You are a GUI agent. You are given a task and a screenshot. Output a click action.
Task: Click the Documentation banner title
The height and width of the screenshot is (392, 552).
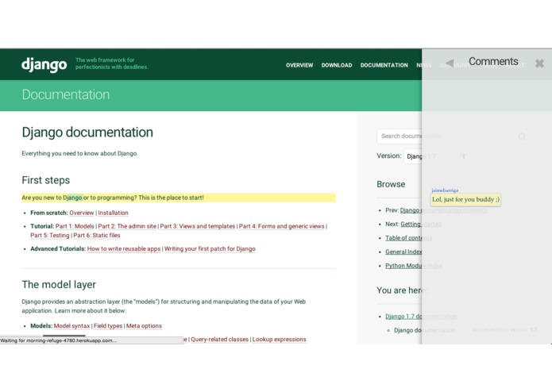[x=66, y=95]
